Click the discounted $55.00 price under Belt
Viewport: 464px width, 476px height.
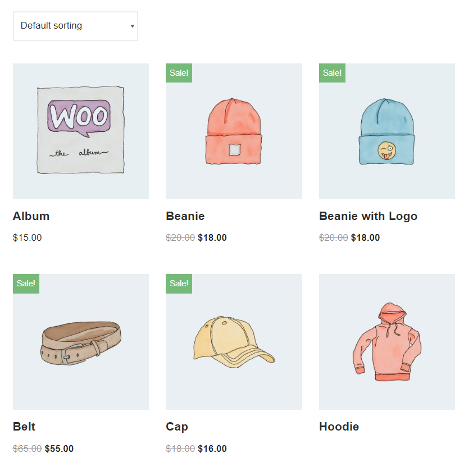(58, 448)
